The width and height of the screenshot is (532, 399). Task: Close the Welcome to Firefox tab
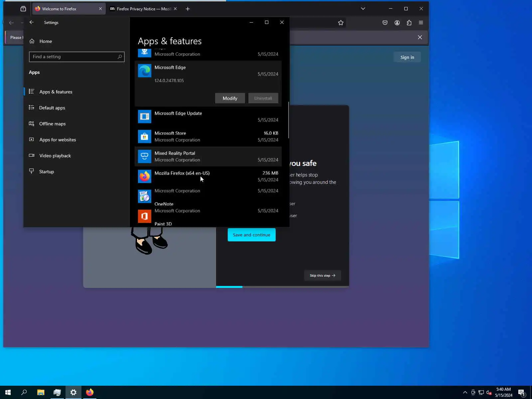pyautogui.click(x=100, y=9)
